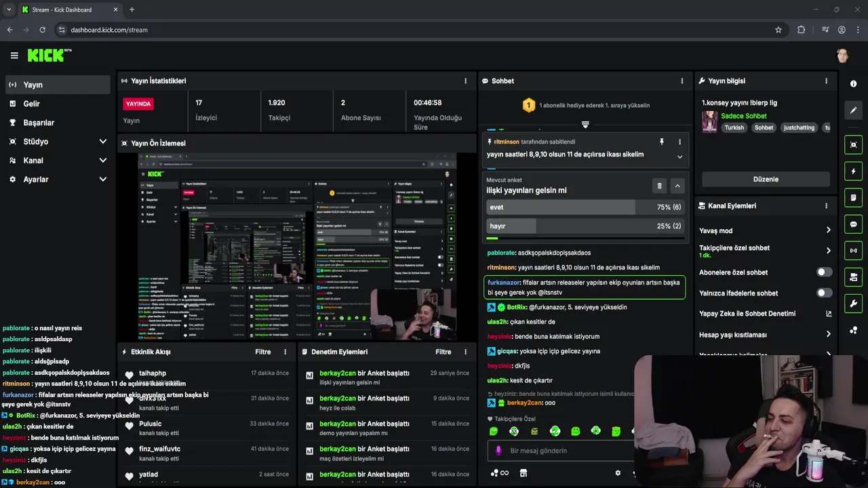This screenshot has width=868, height=488.
Task: Open Sohbet panel three-dot menu
Action: [x=682, y=81]
